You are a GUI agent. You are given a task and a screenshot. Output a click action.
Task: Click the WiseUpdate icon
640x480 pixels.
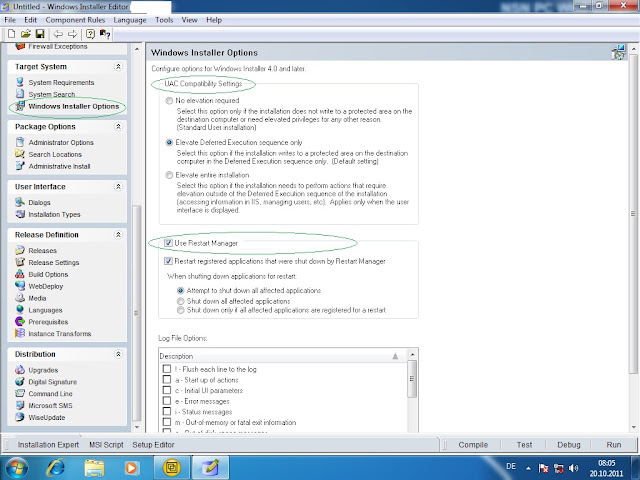click(x=20, y=417)
